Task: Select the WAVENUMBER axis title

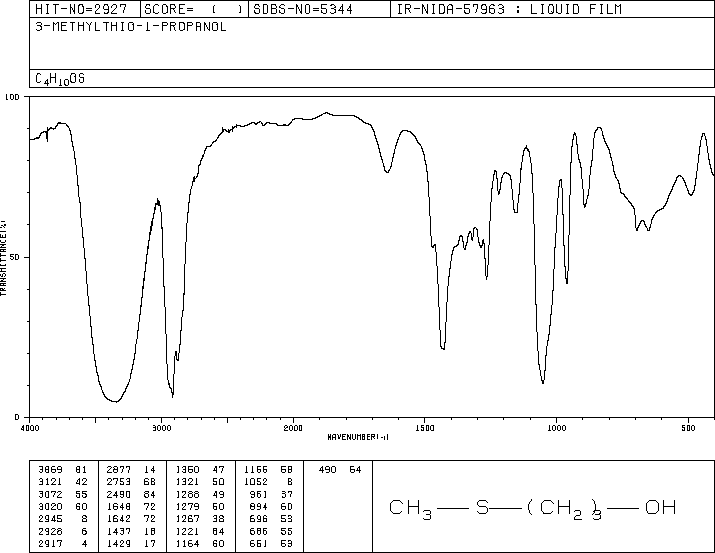Action: (x=358, y=437)
